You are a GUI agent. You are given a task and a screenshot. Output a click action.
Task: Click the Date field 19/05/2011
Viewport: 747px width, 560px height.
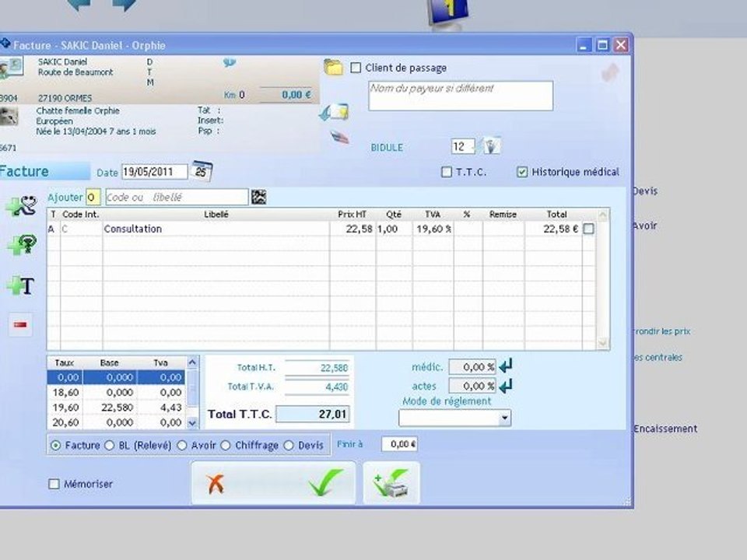pos(155,171)
